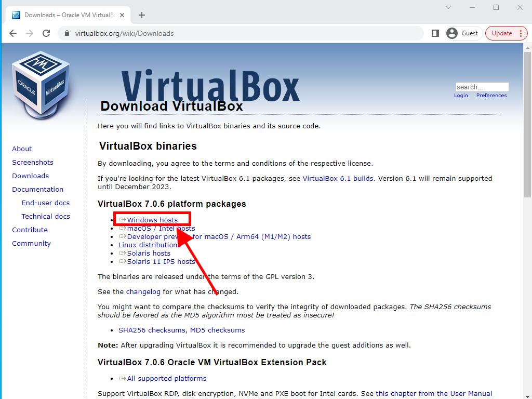Download the Windows hosts package
Image resolution: width=532 pixels, height=399 pixels.
point(152,220)
